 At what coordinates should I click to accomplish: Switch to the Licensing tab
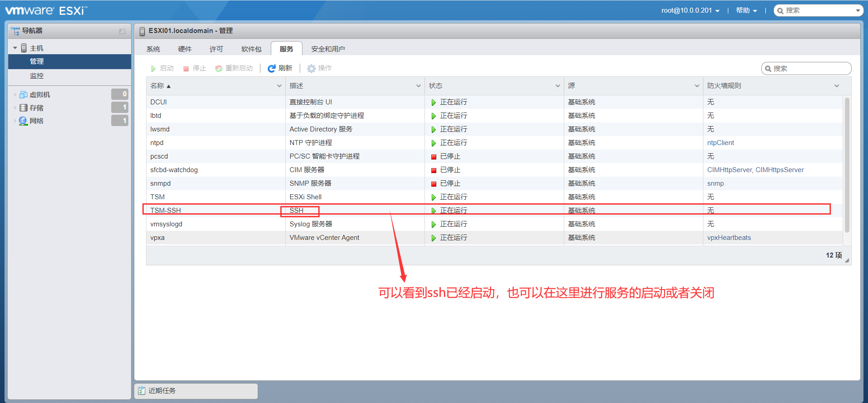[217, 49]
